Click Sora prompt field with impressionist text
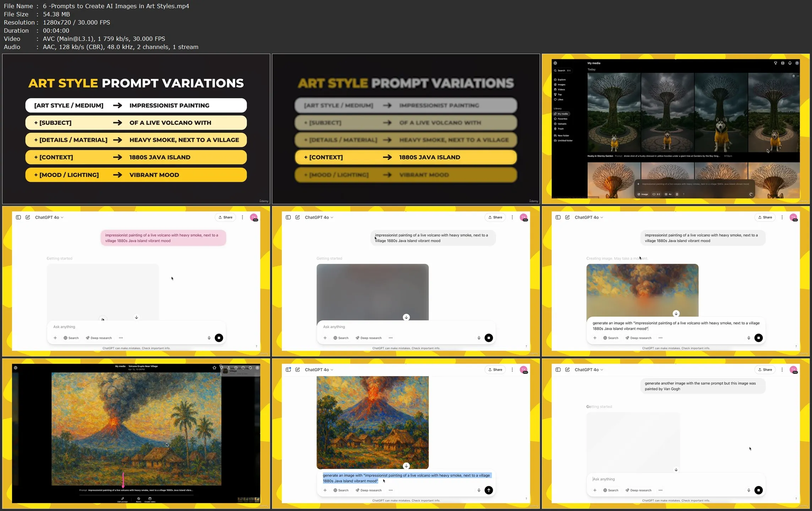812x511 pixels. coord(696,184)
